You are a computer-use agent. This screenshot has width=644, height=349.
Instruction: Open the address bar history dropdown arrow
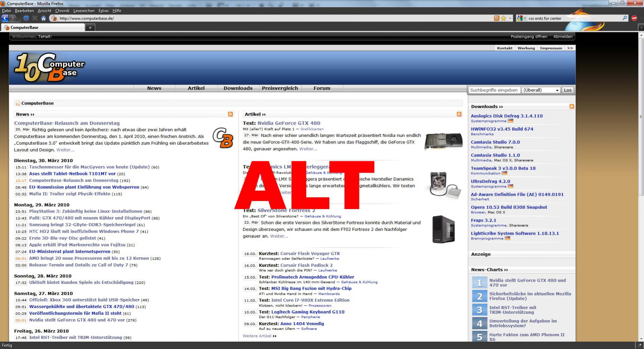click(510, 18)
